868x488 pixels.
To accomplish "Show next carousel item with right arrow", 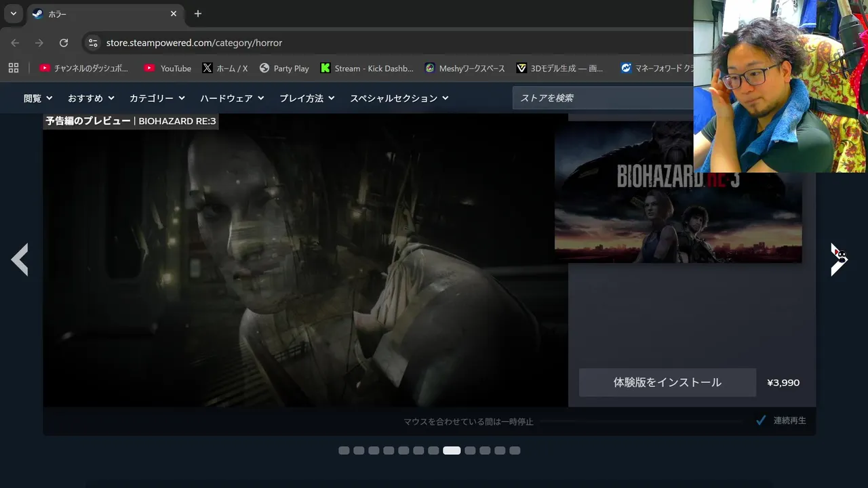I will coord(840,260).
